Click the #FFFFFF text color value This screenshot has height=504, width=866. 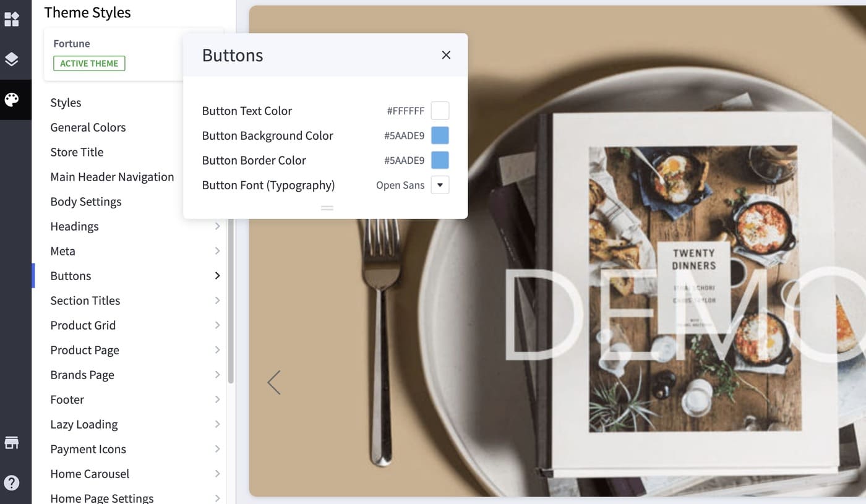(x=406, y=111)
